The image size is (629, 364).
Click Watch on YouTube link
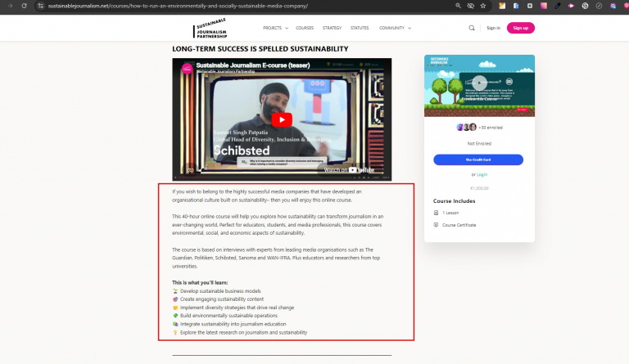(349, 170)
